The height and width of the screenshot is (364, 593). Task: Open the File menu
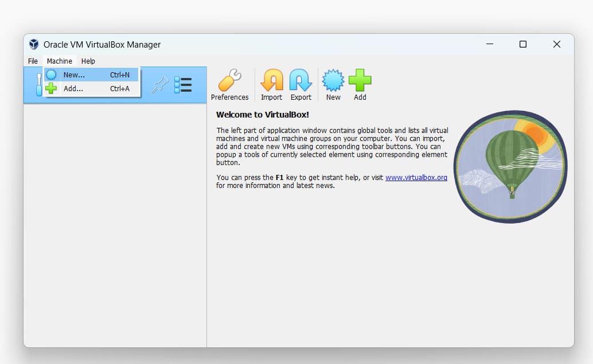[33, 61]
